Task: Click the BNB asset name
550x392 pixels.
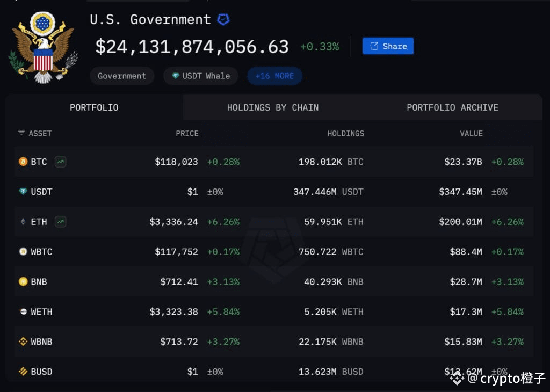Action: click(39, 281)
